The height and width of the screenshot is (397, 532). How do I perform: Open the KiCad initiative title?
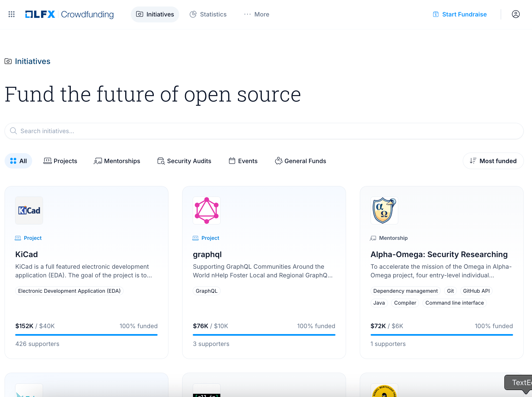pyautogui.click(x=26, y=254)
